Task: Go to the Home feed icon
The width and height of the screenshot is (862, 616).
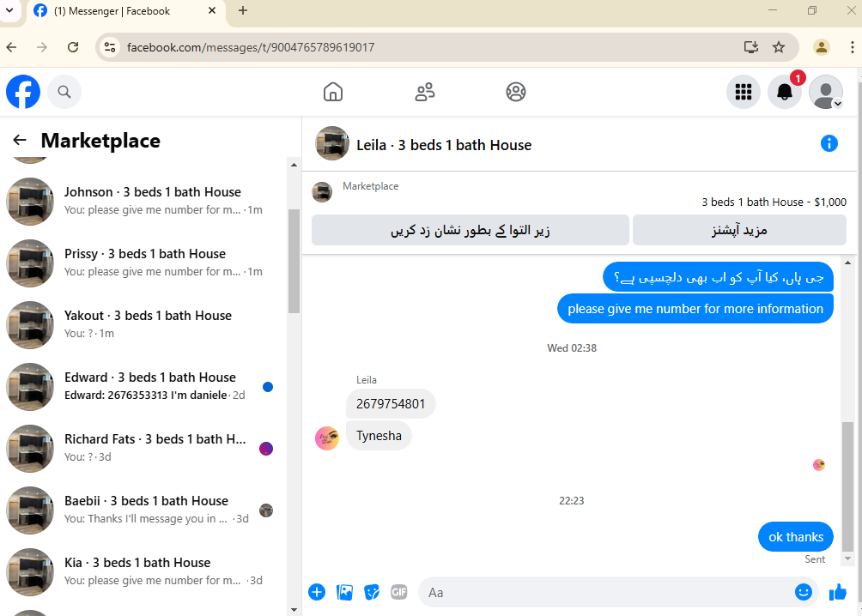Action: [333, 92]
